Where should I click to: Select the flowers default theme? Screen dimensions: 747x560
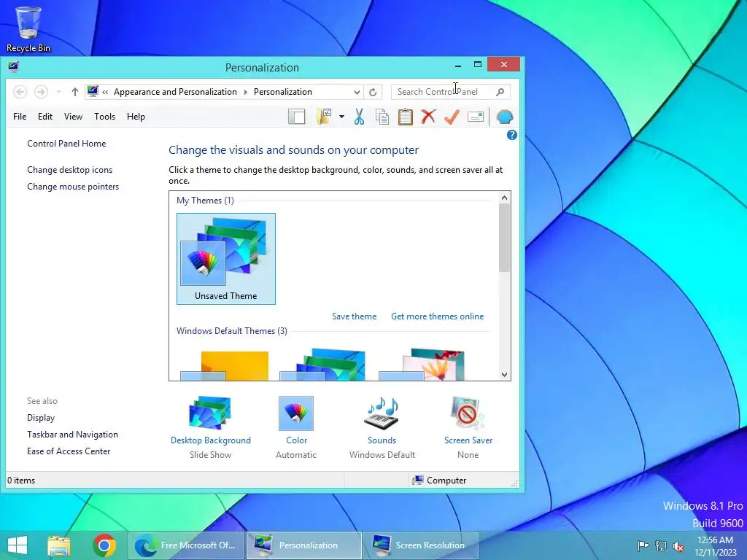[x=422, y=365]
